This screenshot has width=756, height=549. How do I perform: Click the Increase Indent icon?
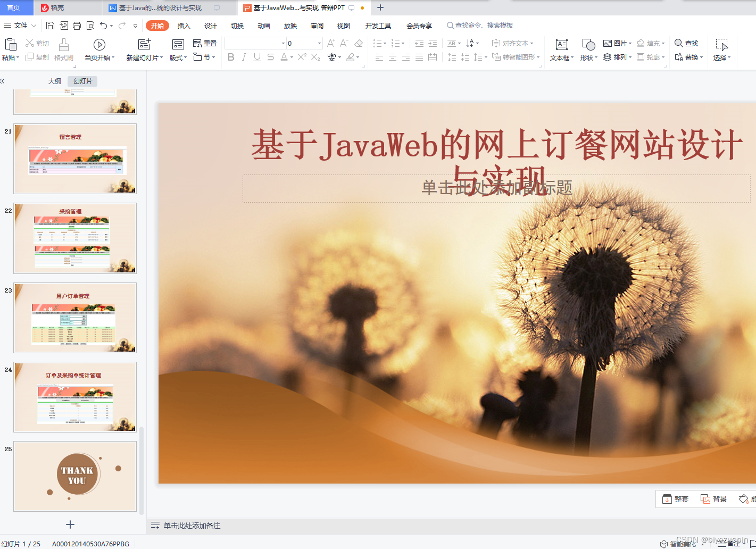[x=433, y=43]
